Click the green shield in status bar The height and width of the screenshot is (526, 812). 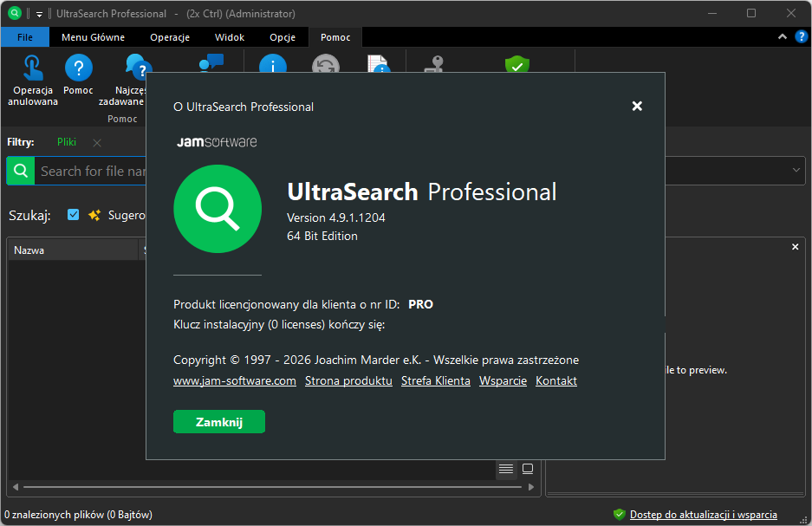pos(619,514)
